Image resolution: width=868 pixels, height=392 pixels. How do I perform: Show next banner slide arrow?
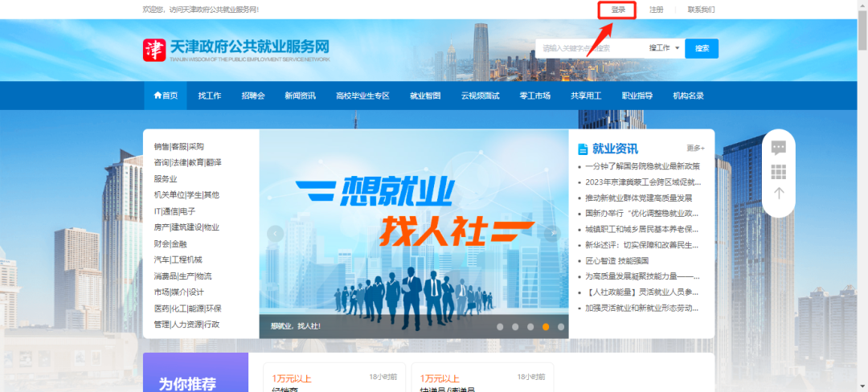click(x=552, y=234)
